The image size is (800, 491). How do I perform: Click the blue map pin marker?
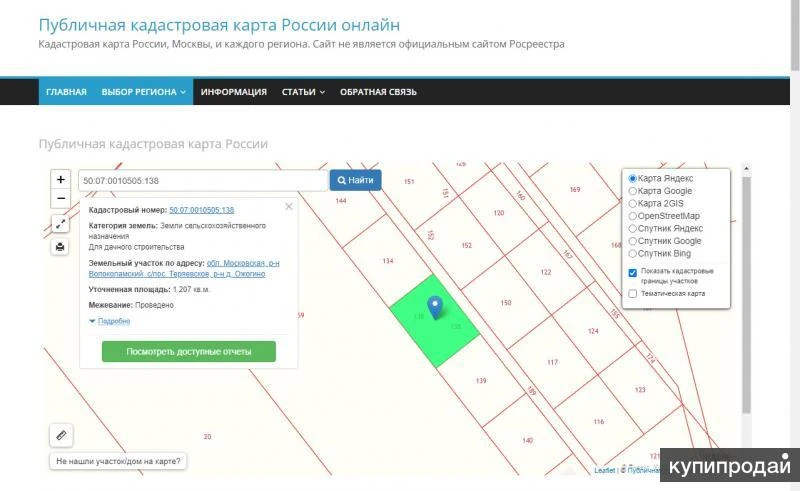click(435, 307)
